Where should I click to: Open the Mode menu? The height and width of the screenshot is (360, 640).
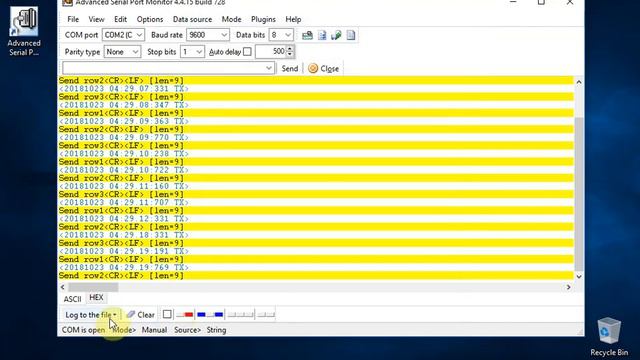point(231,19)
